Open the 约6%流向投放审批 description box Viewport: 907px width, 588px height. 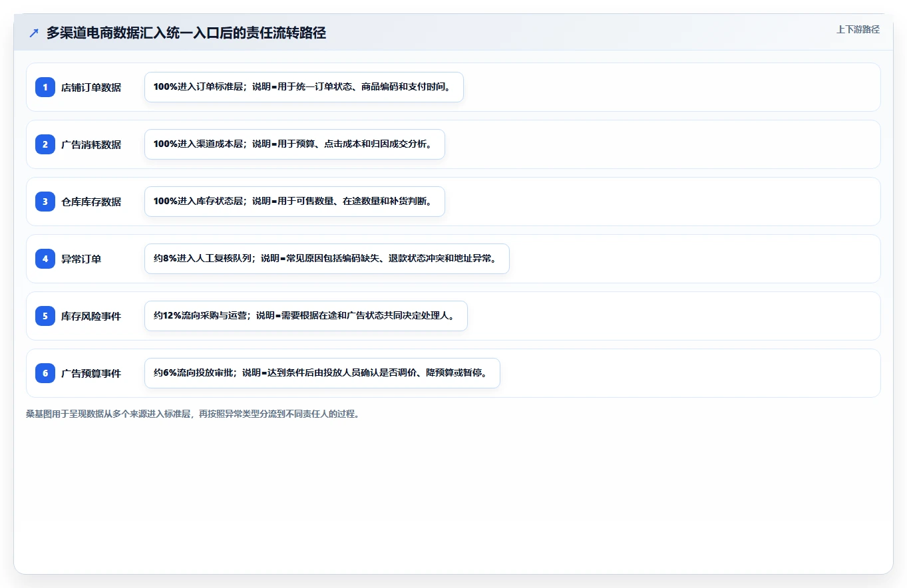click(x=322, y=373)
